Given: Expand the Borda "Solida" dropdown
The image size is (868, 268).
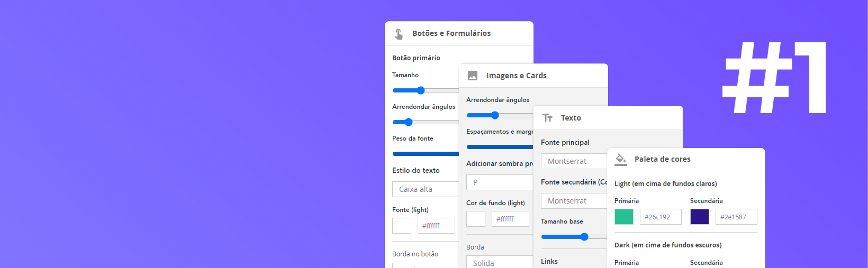Looking at the screenshot, I should (500, 263).
